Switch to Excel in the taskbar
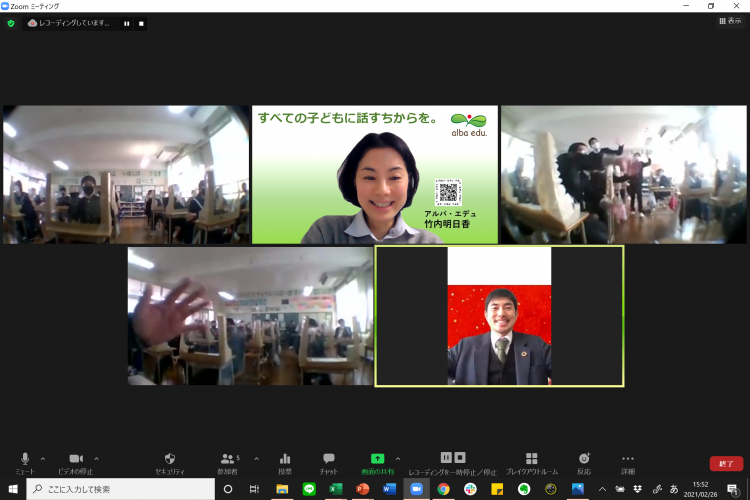The width and height of the screenshot is (750, 500). tap(336, 489)
